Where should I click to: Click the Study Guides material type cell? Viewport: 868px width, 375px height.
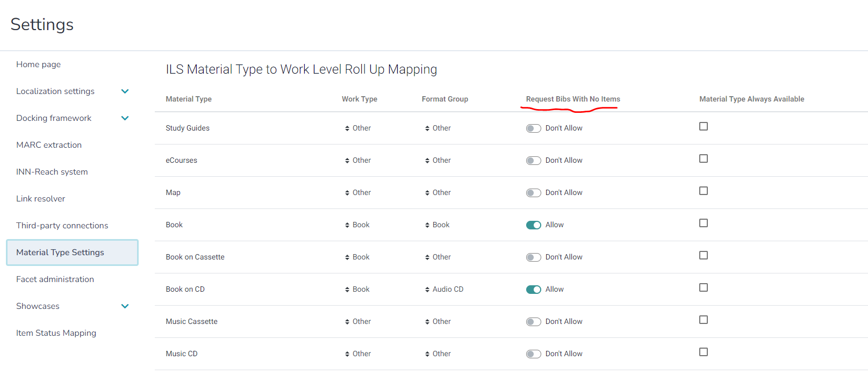(x=188, y=128)
